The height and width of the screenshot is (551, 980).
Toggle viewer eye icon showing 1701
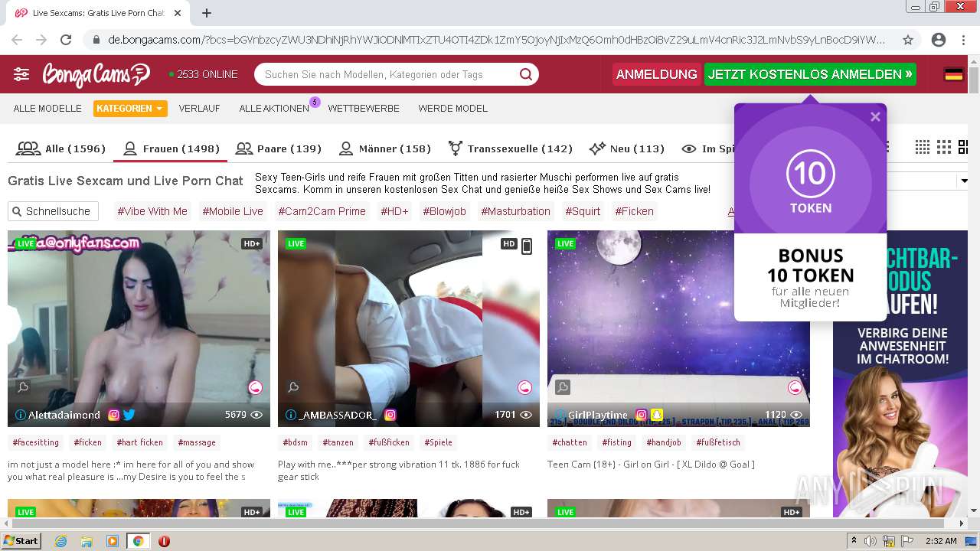[x=526, y=415]
